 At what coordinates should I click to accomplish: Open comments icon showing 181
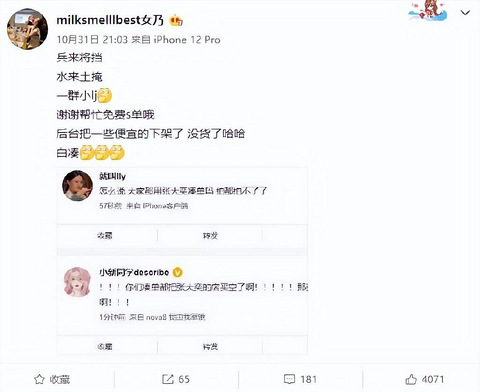289,379
